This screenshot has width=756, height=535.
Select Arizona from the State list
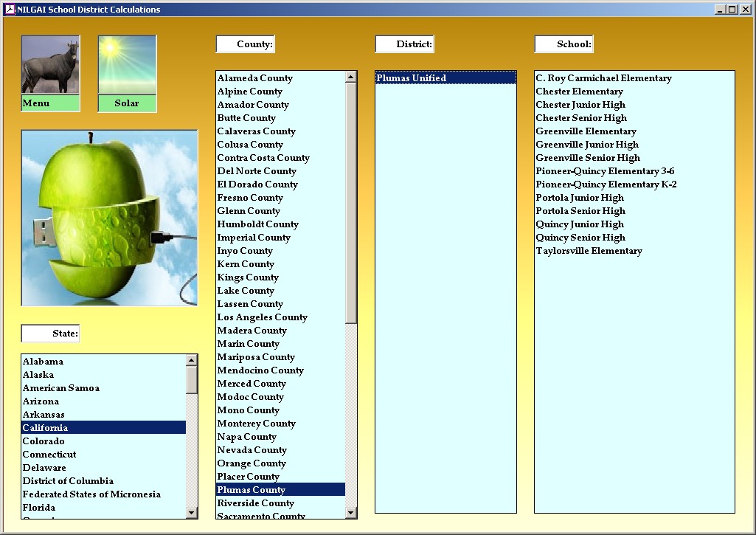41,401
